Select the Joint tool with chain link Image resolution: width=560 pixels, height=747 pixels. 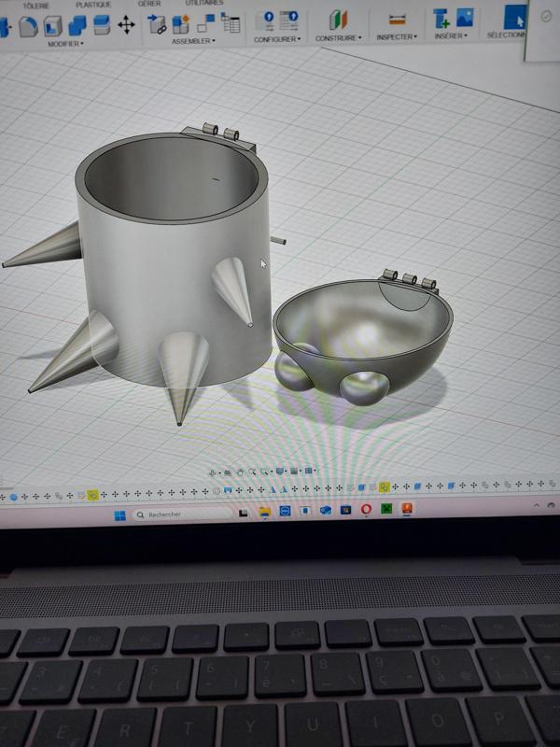coord(156,24)
